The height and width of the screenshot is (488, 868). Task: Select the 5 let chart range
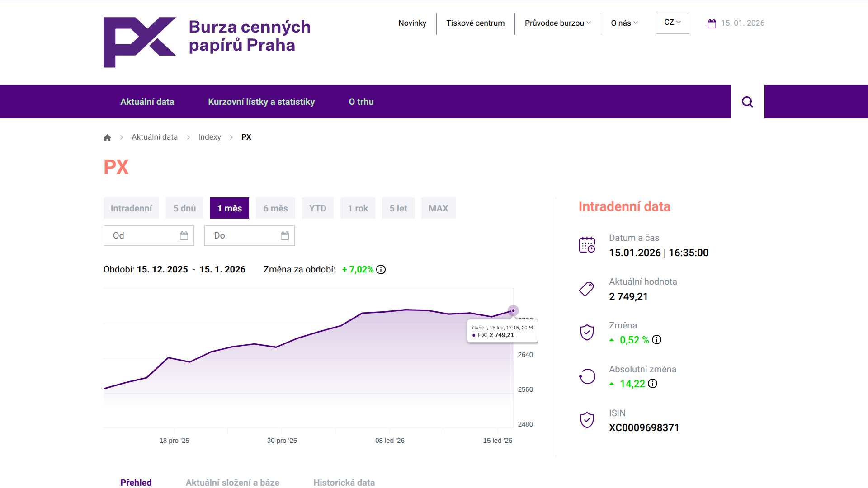pos(398,208)
